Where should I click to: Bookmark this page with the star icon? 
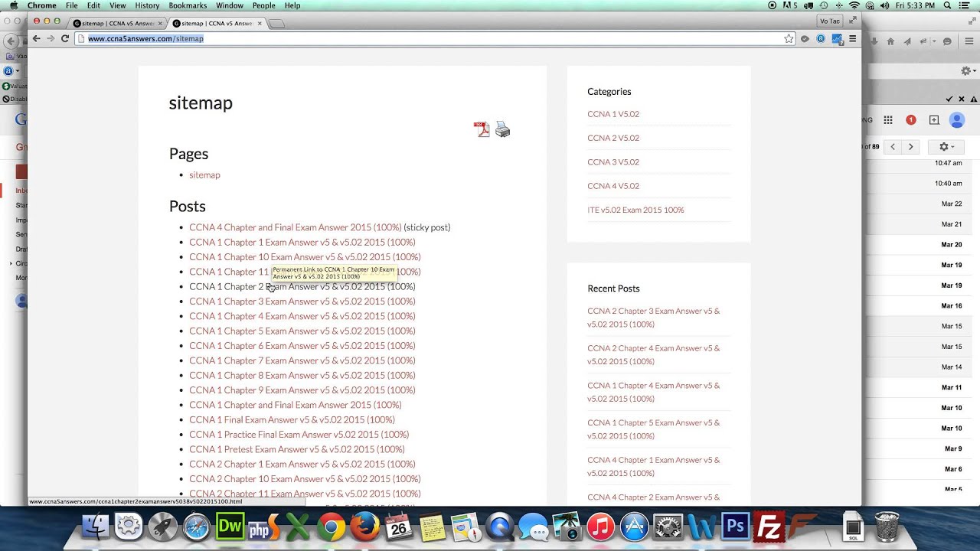pyautogui.click(x=789, y=38)
